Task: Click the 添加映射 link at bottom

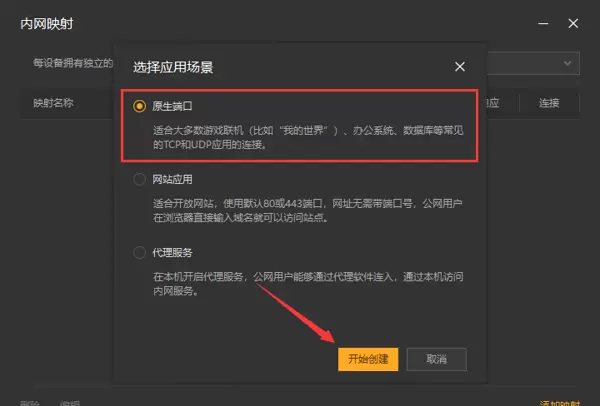Action: tap(559, 403)
